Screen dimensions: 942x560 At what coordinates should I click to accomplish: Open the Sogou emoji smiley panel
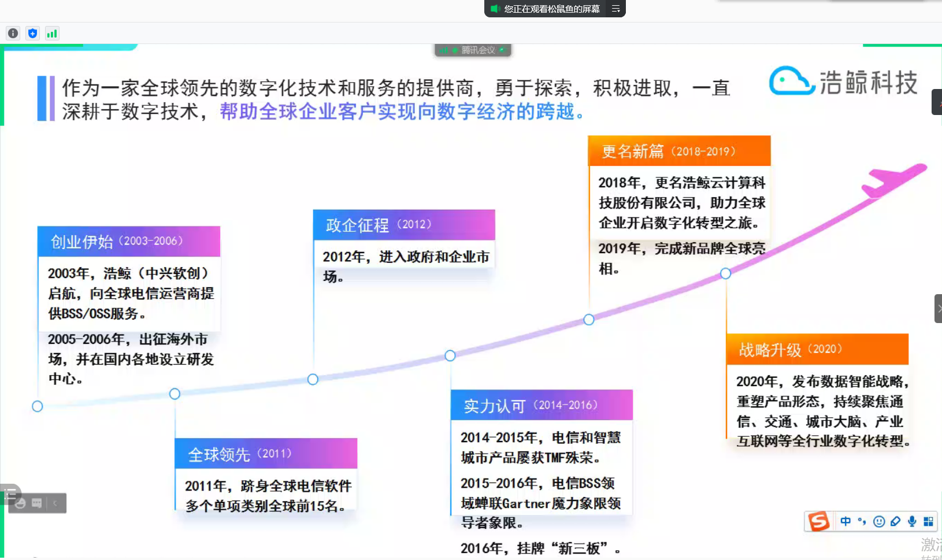[879, 521]
